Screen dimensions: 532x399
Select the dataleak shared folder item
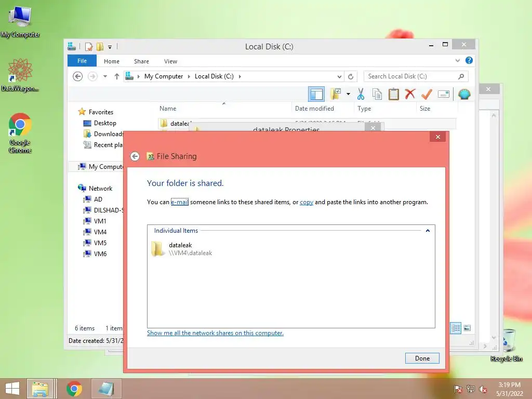tap(181, 249)
